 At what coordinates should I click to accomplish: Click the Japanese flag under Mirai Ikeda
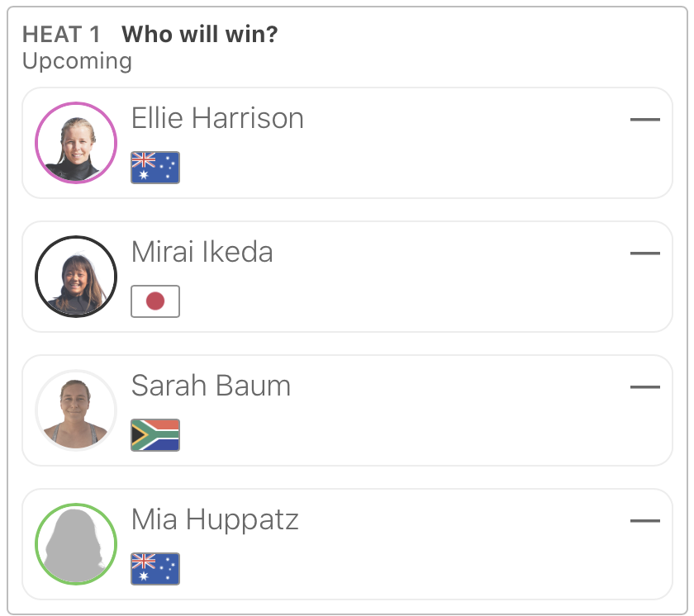(155, 301)
